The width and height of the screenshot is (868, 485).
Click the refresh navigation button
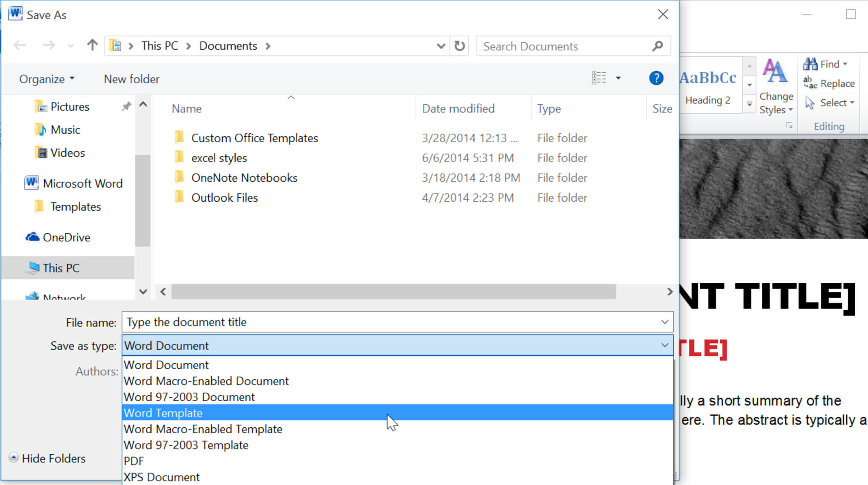pos(459,46)
